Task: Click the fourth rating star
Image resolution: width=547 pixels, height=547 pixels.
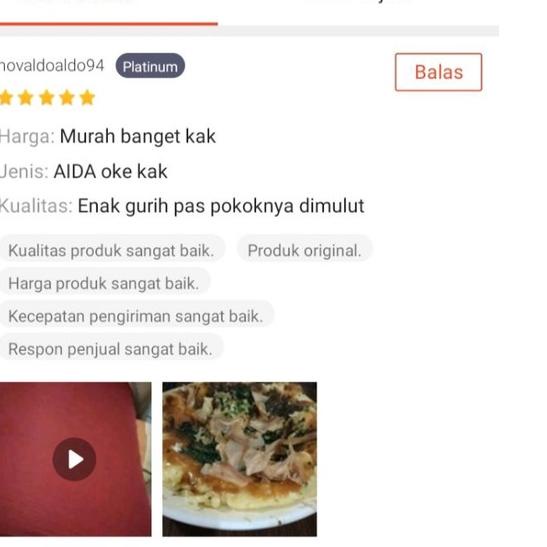Action: [67, 98]
